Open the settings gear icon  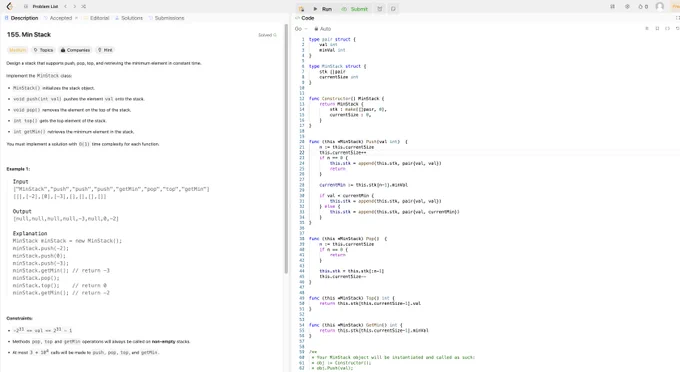coord(627,7)
